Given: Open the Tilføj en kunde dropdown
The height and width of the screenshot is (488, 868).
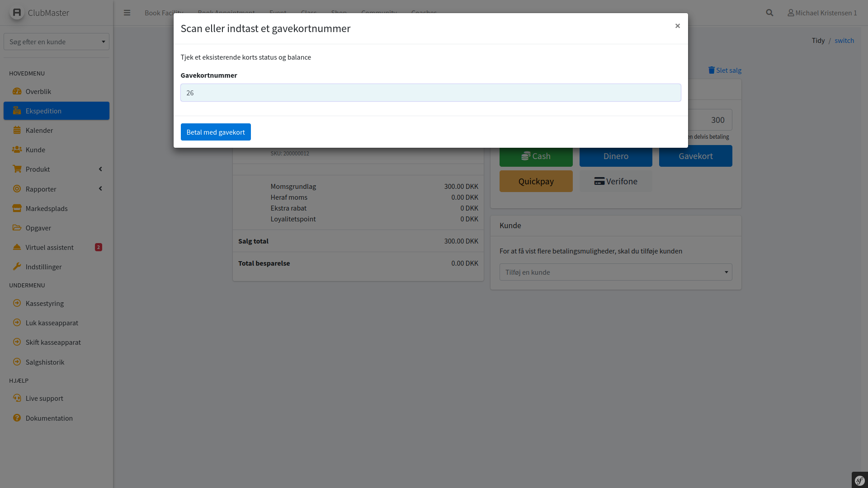Looking at the screenshot, I should point(615,272).
